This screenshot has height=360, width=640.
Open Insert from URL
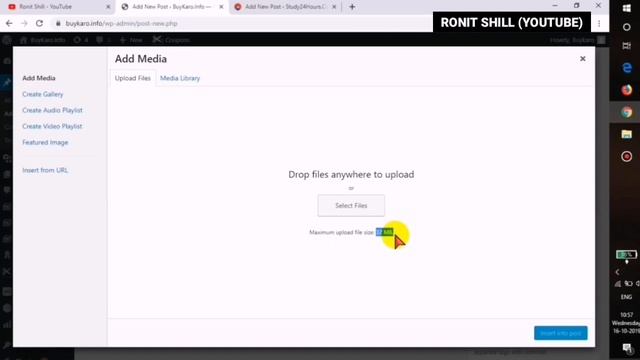[45, 170]
